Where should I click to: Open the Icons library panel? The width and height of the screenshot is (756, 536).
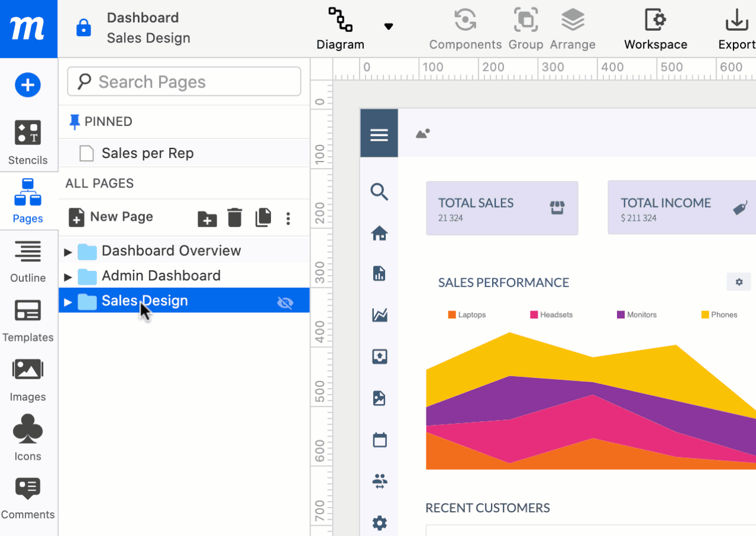click(x=28, y=438)
